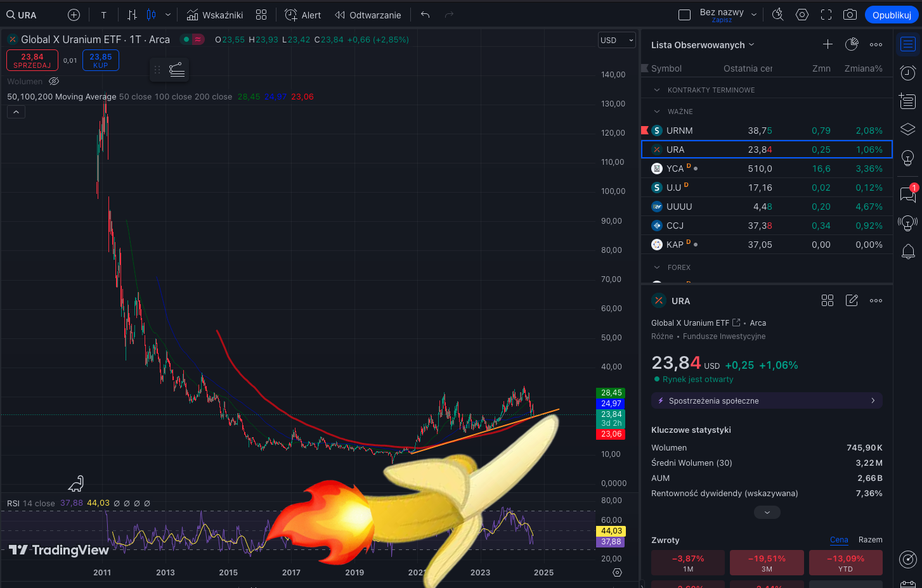This screenshot has width=922, height=588.
Task: Click the 23,85 KUP buy button
Action: pyautogui.click(x=101, y=60)
